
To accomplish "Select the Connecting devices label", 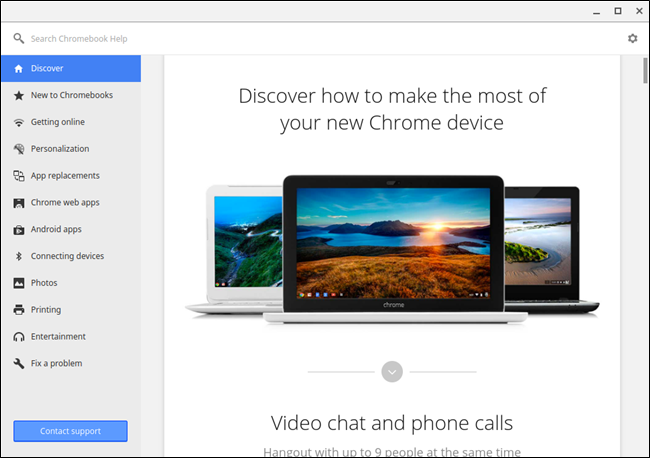I will 67,256.
